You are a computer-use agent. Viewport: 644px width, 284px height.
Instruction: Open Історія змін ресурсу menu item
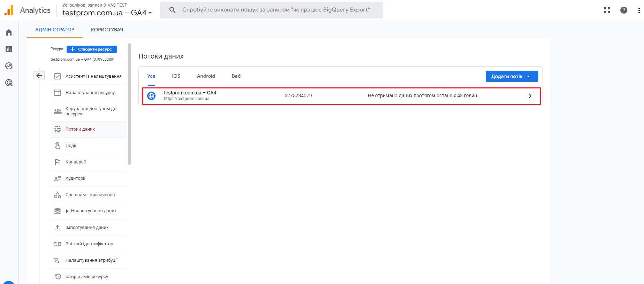tap(87, 277)
